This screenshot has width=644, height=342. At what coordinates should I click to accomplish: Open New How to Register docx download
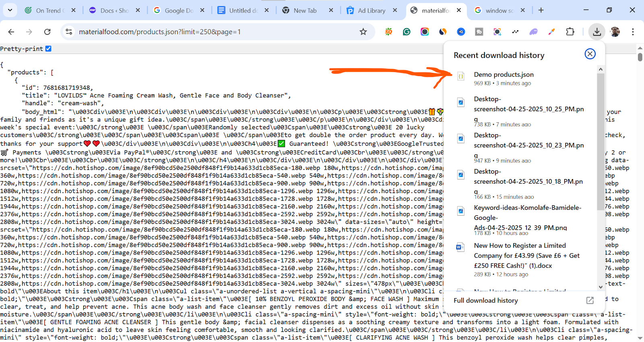coord(521,260)
